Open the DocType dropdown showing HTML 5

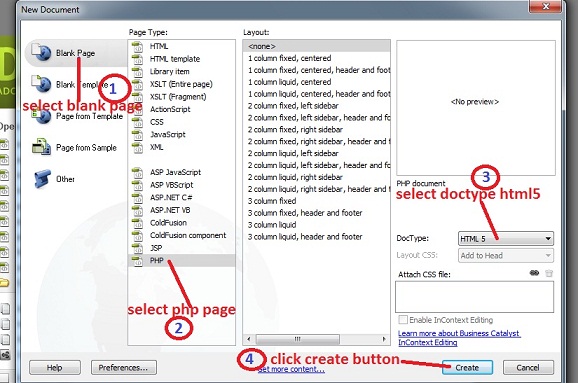point(506,238)
